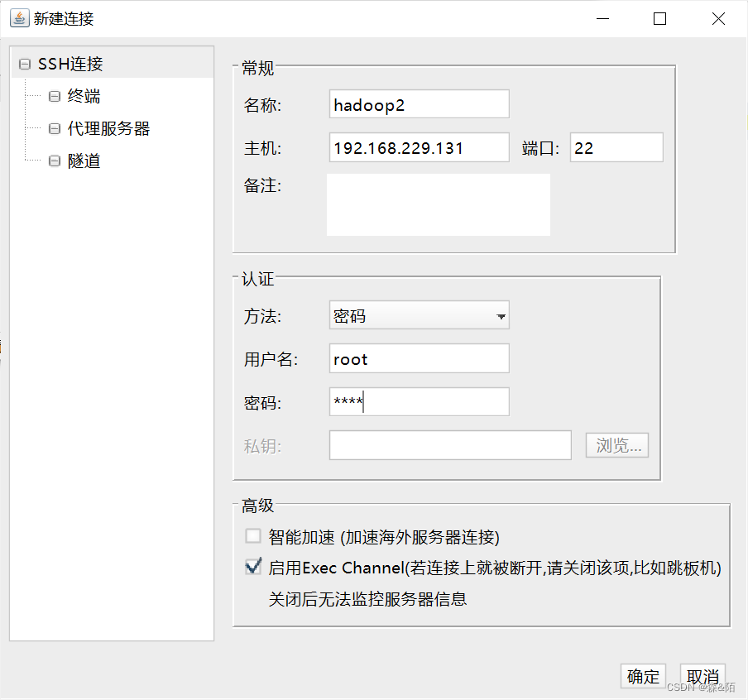748x700 pixels.
Task: Click the 浏览... button for private key
Action: pos(616,445)
